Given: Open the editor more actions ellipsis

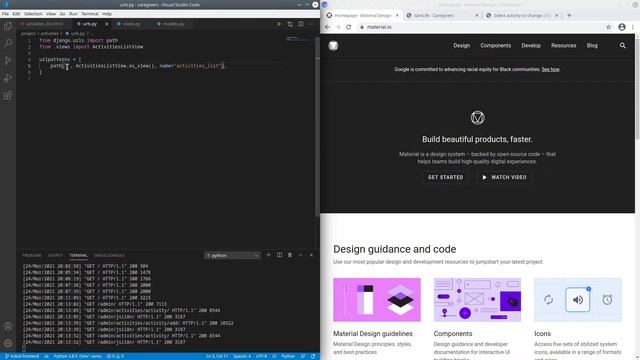Looking at the screenshot, I should pyautogui.click(x=311, y=24).
